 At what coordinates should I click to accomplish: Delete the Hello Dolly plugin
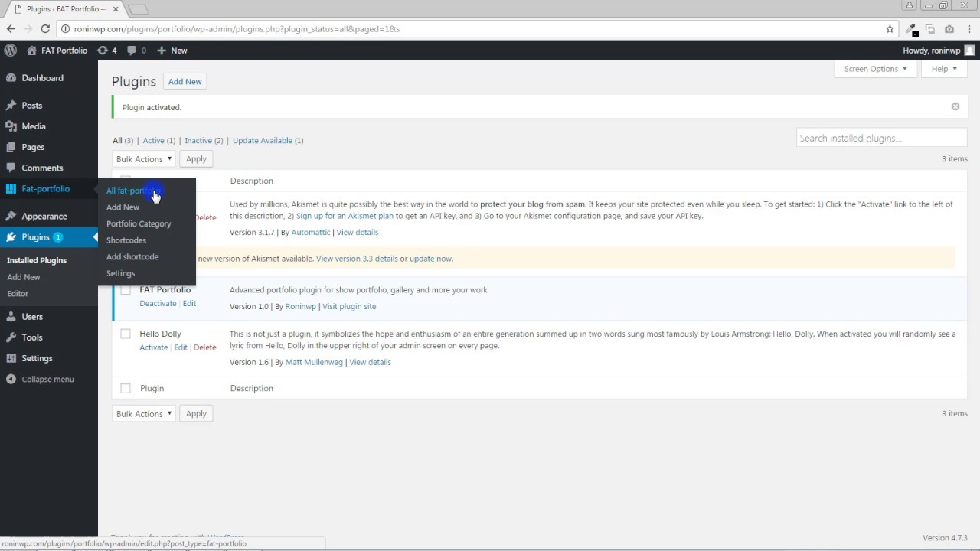(205, 347)
